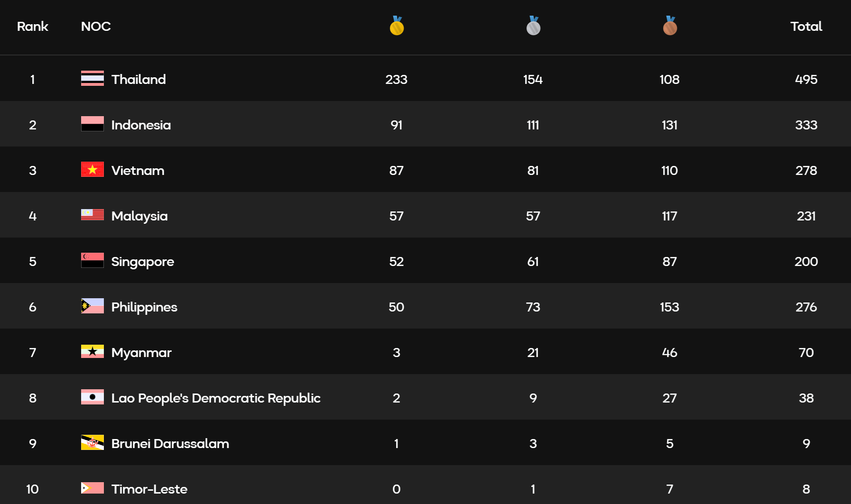
Task: Open the Indonesia country link
Action: 141,125
